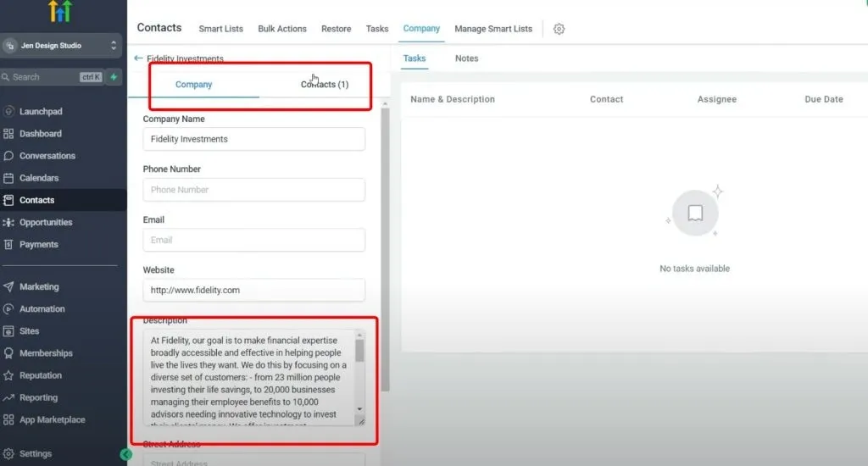Open Reporting from the sidebar
Viewport: 868px width, 466px height.
pos(38,397)
